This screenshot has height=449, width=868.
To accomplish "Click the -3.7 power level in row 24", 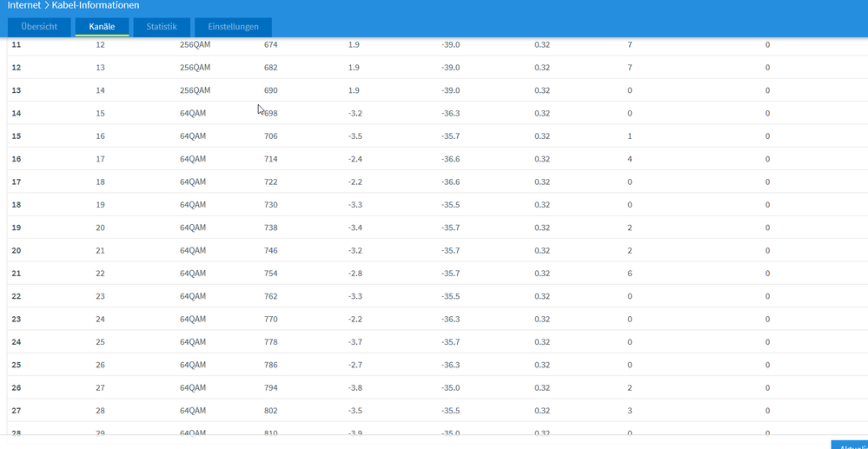I will pos(354,342).
